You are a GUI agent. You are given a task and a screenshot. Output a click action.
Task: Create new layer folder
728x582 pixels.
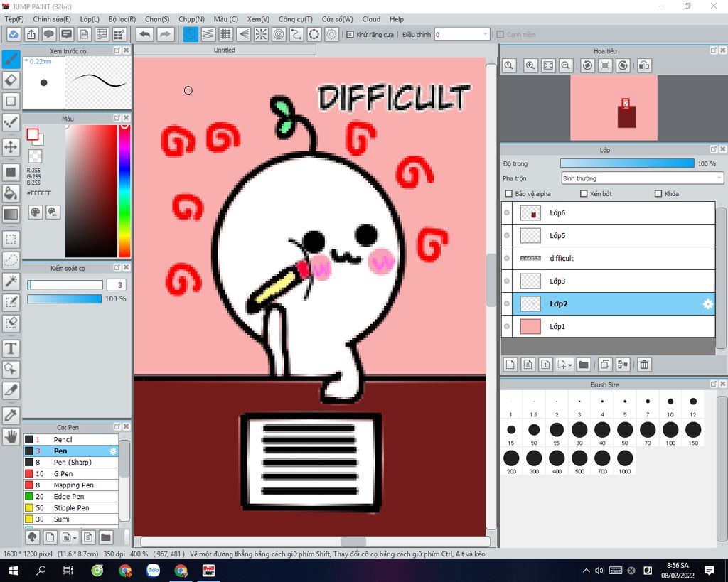[x=584, y=365]
